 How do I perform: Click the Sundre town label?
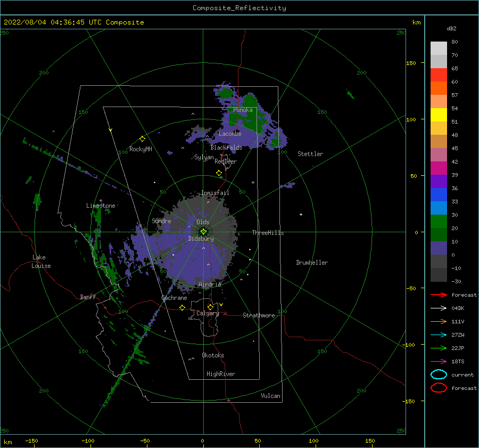[x=161, y=221]
